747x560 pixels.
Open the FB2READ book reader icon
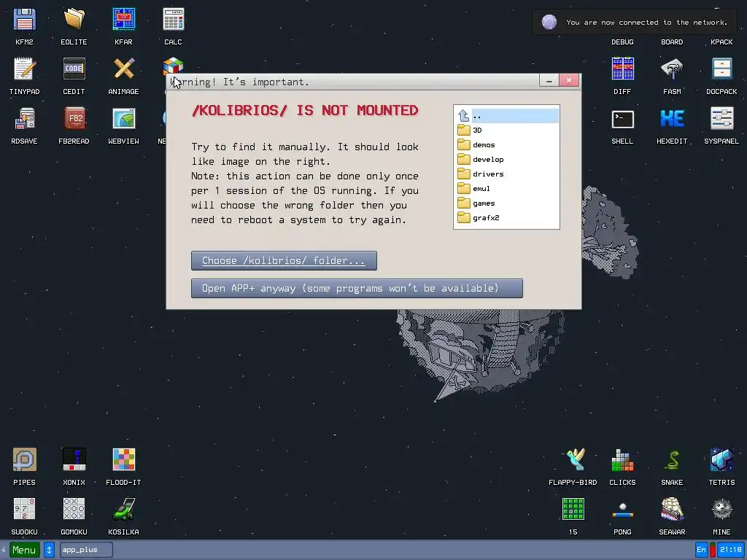(74, 119)
